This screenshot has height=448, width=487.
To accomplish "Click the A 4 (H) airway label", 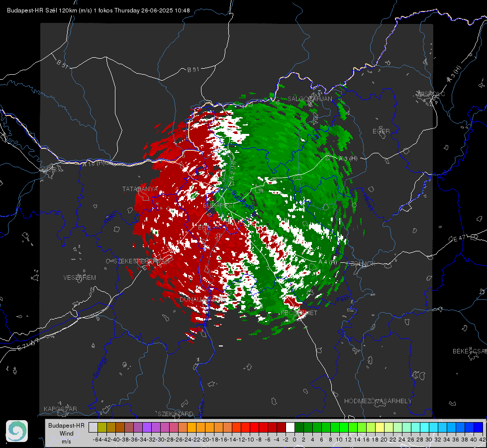I will 327,262.
